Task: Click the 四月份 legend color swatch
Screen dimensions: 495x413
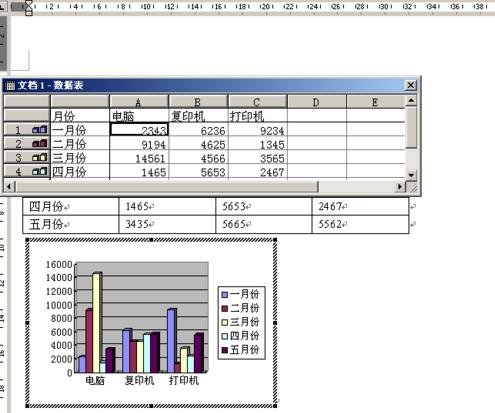Action: click(225, 336)
